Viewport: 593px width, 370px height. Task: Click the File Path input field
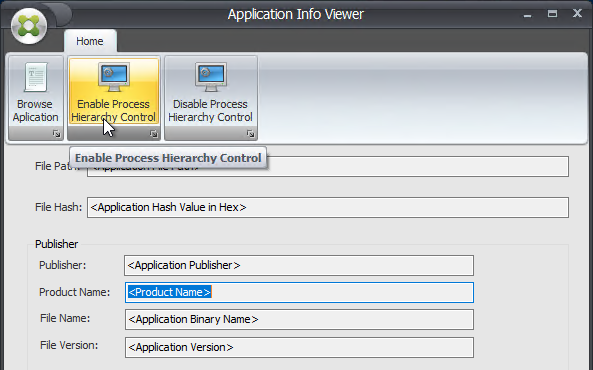[x=328, y=166]
